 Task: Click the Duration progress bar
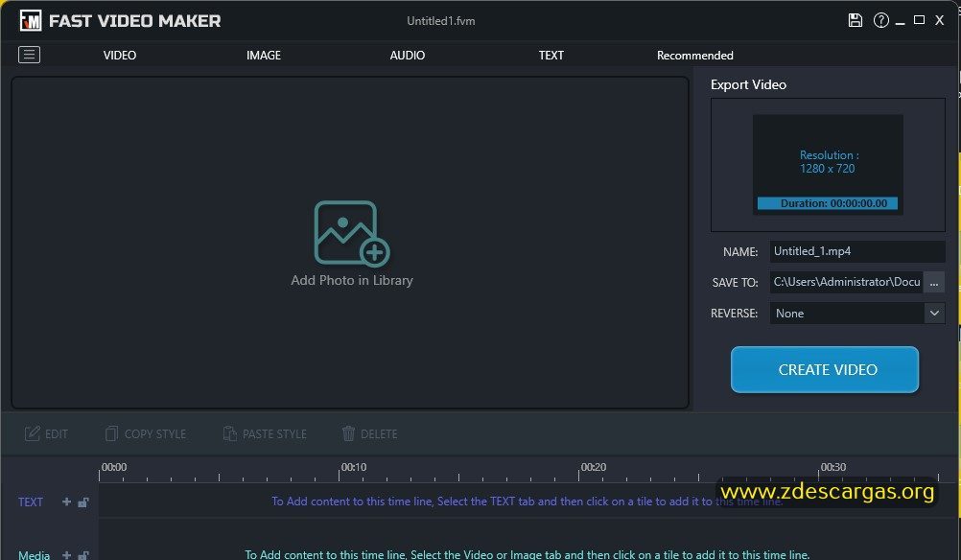tap(828, 203)
